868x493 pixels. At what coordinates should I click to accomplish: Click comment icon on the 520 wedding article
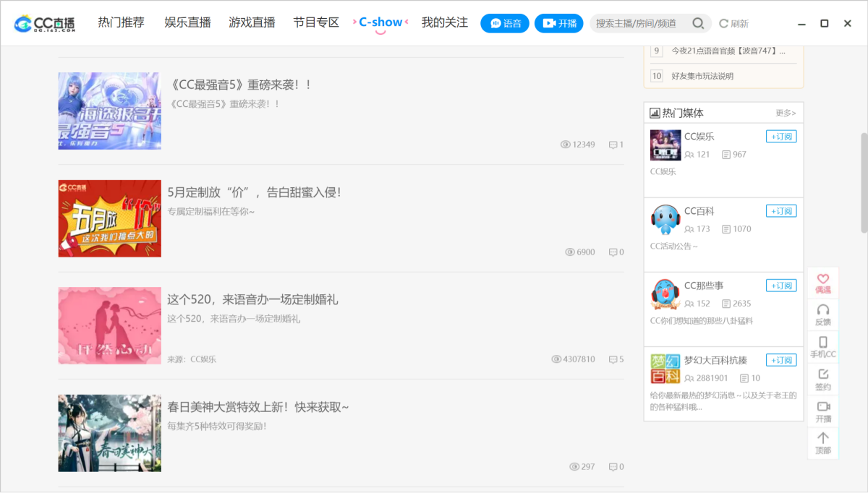point(611,359)
